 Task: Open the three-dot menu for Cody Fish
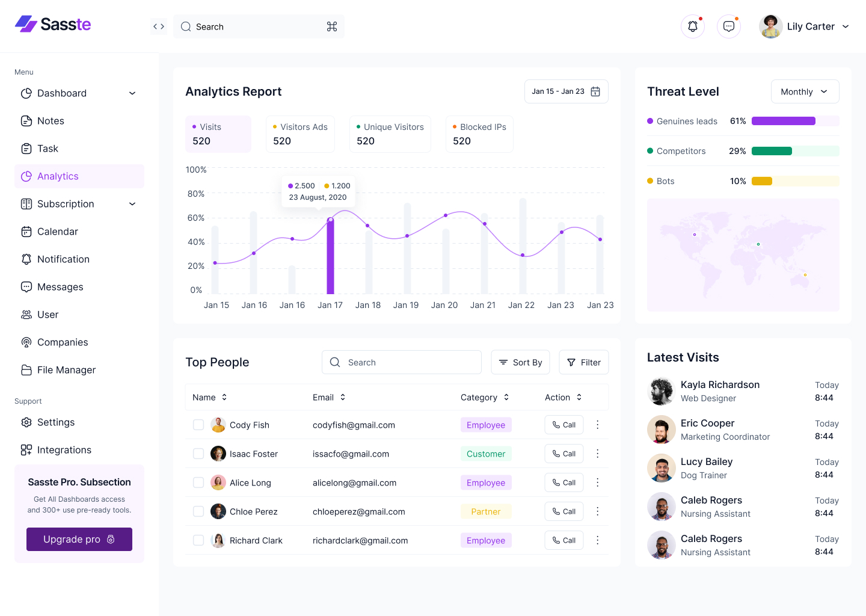597,424
